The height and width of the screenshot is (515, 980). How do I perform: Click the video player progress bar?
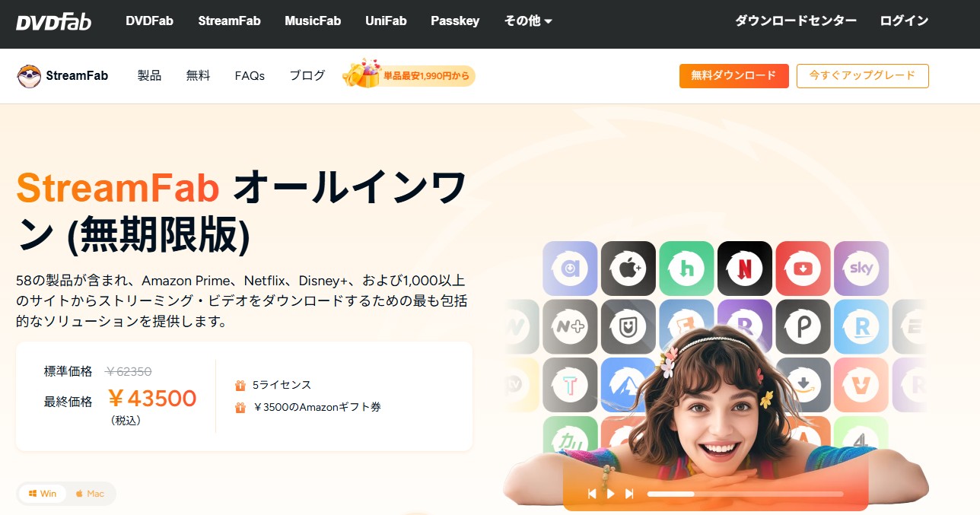(744, 494)
